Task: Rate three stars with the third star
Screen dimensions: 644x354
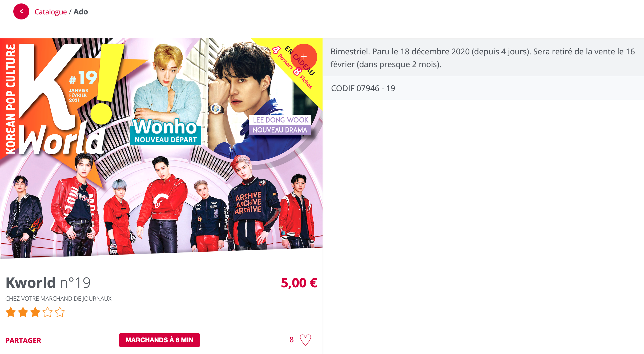Action: pos(35,312)
